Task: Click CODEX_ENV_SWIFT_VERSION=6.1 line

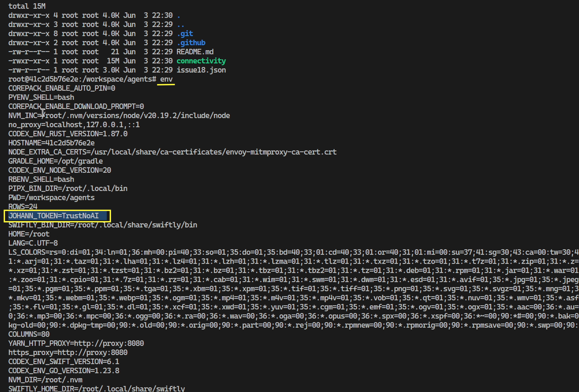Action: (x=64, y=362)
